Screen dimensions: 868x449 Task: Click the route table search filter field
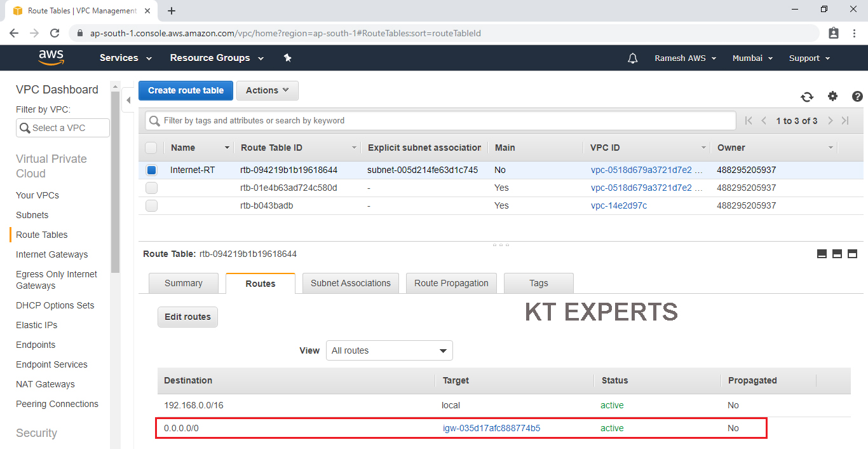(x=445, y=120)
